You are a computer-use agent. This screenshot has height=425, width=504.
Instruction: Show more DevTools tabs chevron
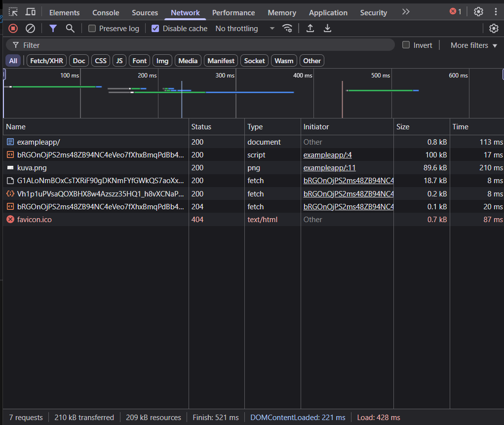coord(406,12)
